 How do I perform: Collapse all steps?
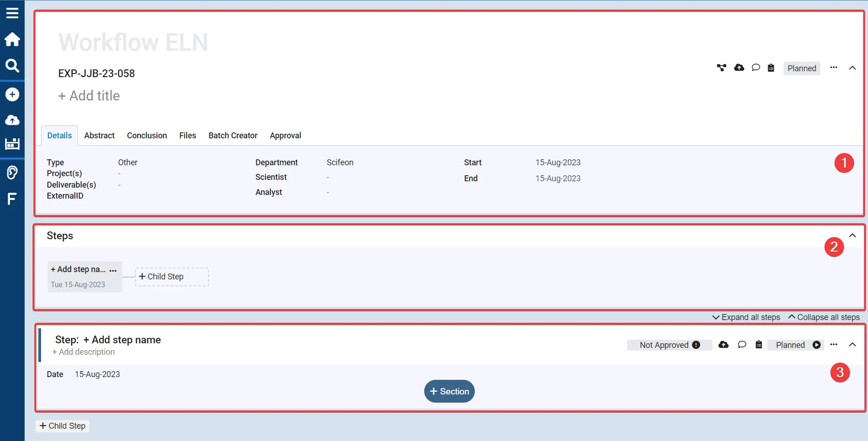(824, 317)
